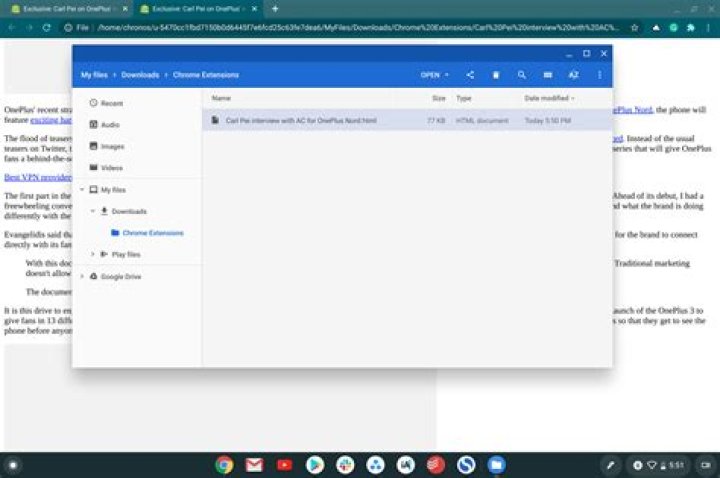Open Chrome from the shelf
This screenshot has width=720, height=478.
tap(224, 465)
